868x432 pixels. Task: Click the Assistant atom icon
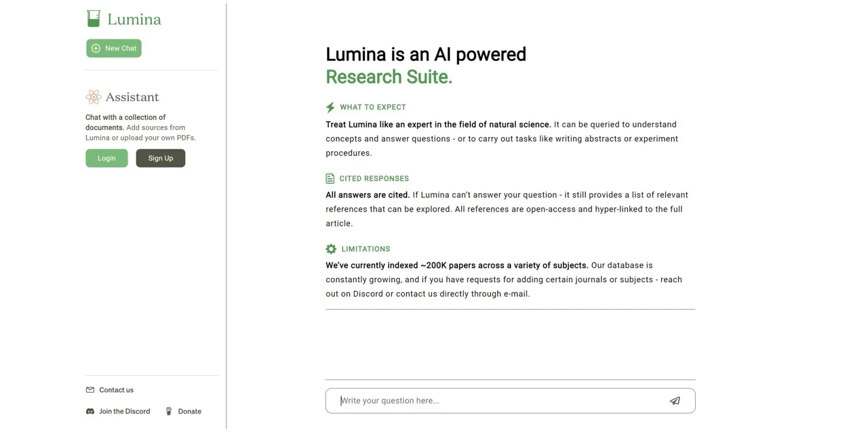94,97
